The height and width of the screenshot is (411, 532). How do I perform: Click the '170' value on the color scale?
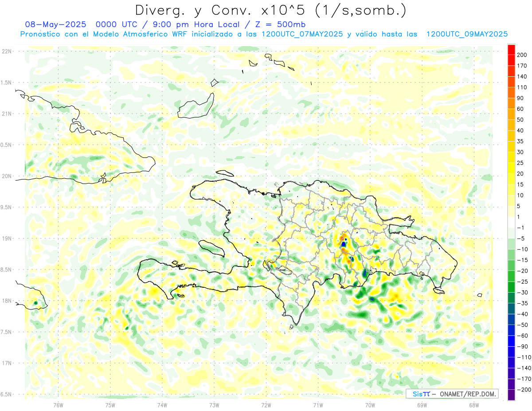(x=521, y=66)
